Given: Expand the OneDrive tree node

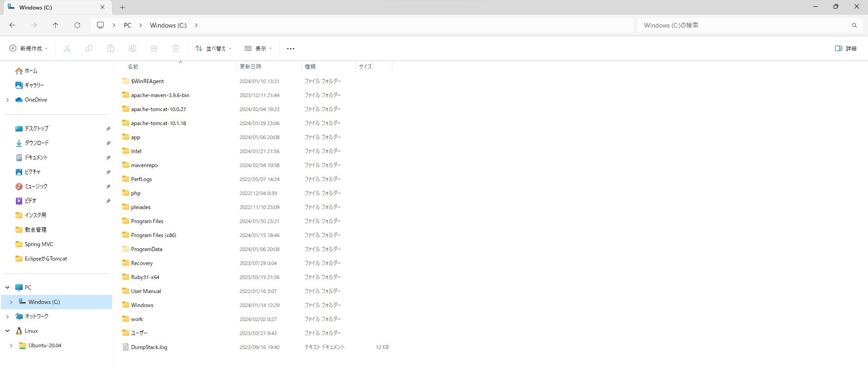Looking at the screenshot, I should tap(7, 100).
